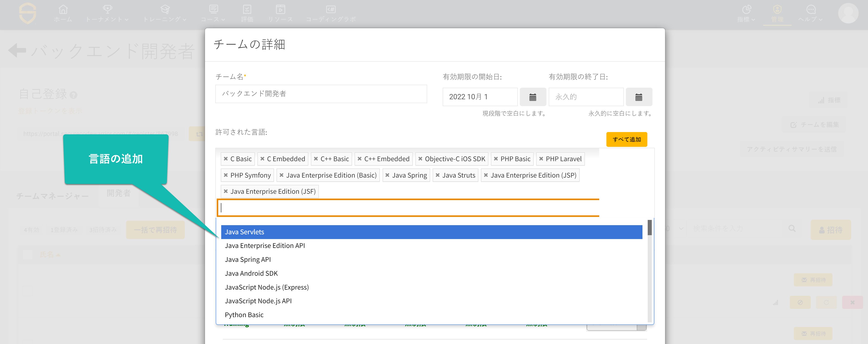Expand the トーナメント menu
Viewport: 868px width, 344px height.
(107, 13)
